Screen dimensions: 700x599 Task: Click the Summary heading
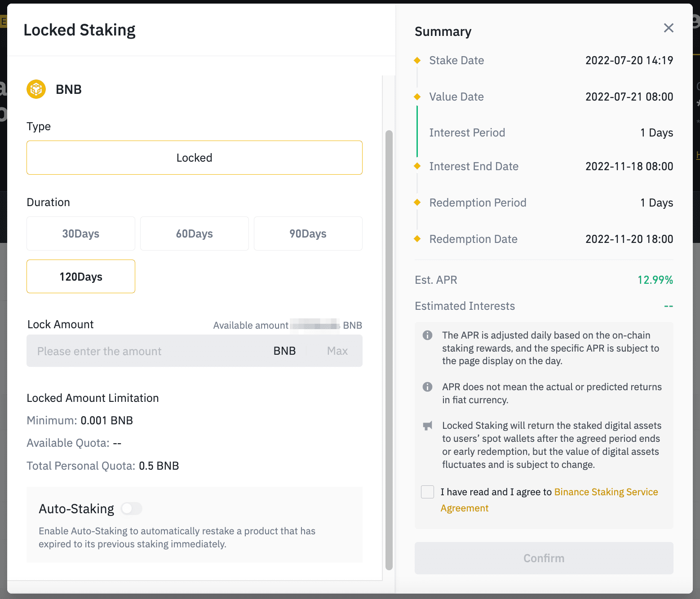(443, 31)
